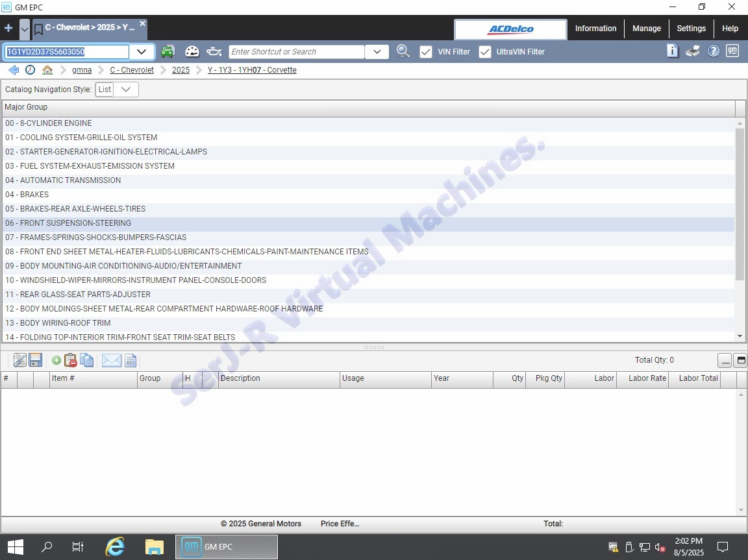
Task: Toggle the UltraVIN Filter checkbox
Action: 484,51
